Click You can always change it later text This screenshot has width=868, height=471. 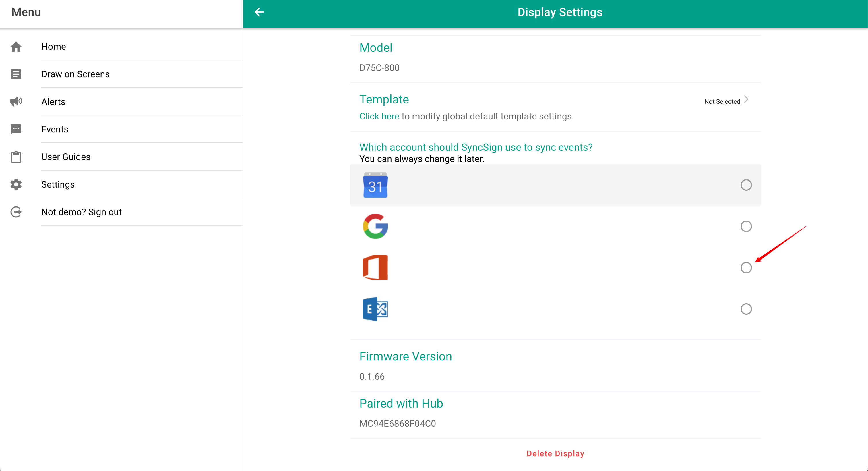tap(422, 159)
